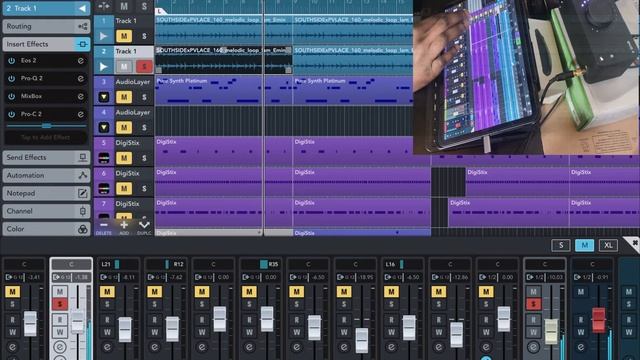
Task: Open the Pro-Q 2 editor via its e icon
Action: point(81,78)
